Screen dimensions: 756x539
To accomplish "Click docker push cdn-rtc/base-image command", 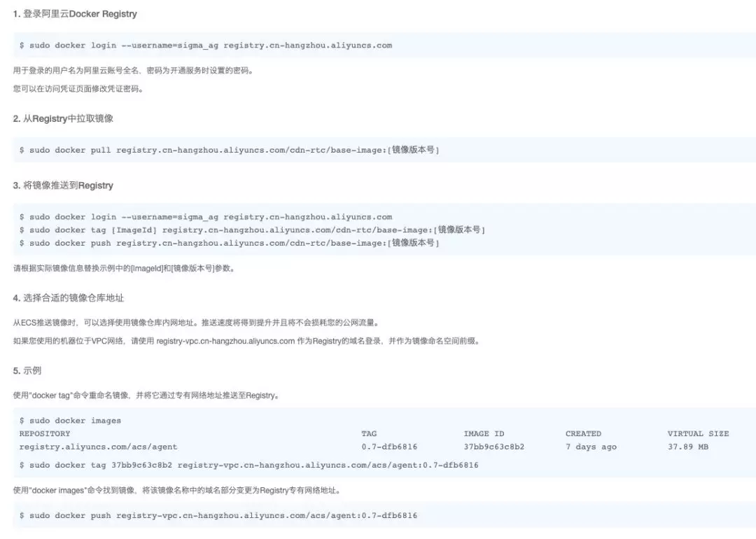I will (x=229, y=243).
